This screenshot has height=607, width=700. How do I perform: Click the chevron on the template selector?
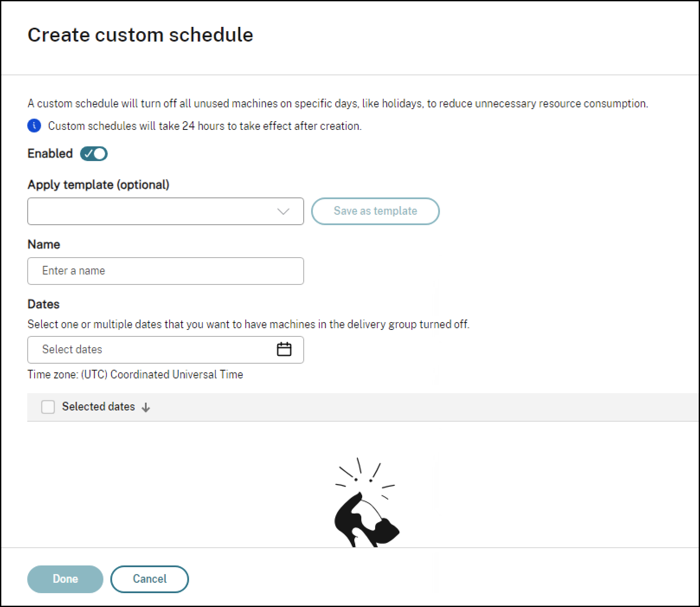[283, 212]
